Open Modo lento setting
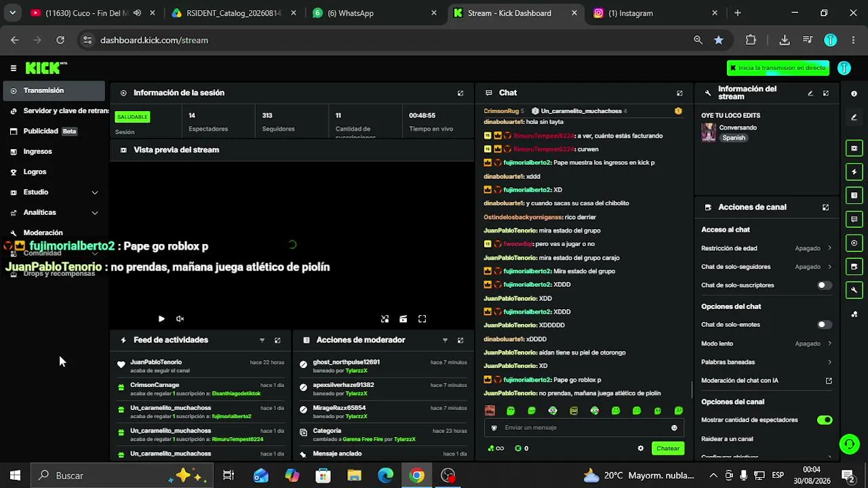The height and width of the screenshot is (488, 868). 766,344
